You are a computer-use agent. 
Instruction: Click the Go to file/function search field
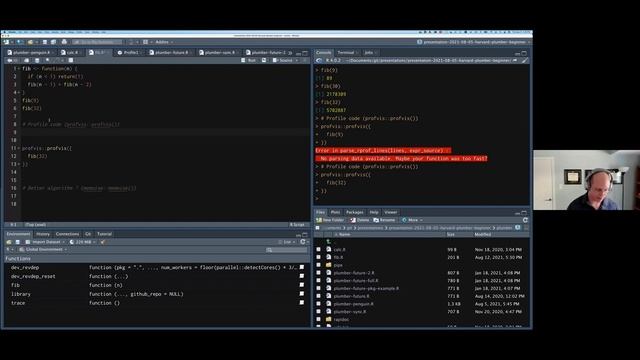pos(98,42)
